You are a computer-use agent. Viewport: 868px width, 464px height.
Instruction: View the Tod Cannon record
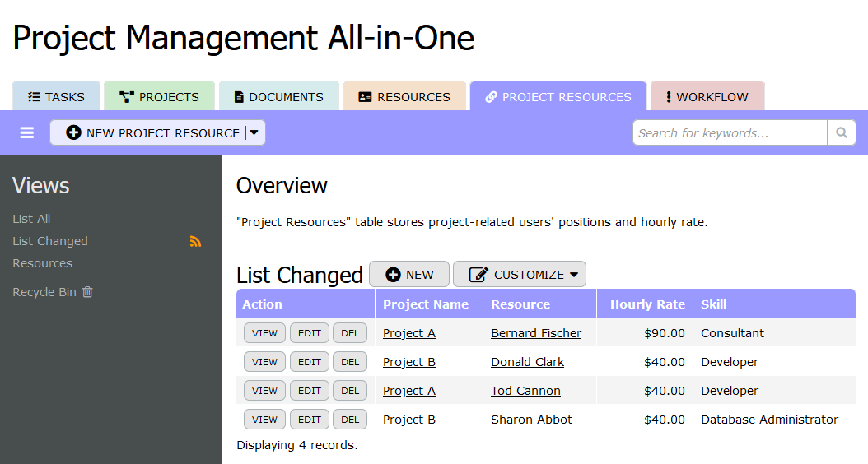[x=264, y=391]
